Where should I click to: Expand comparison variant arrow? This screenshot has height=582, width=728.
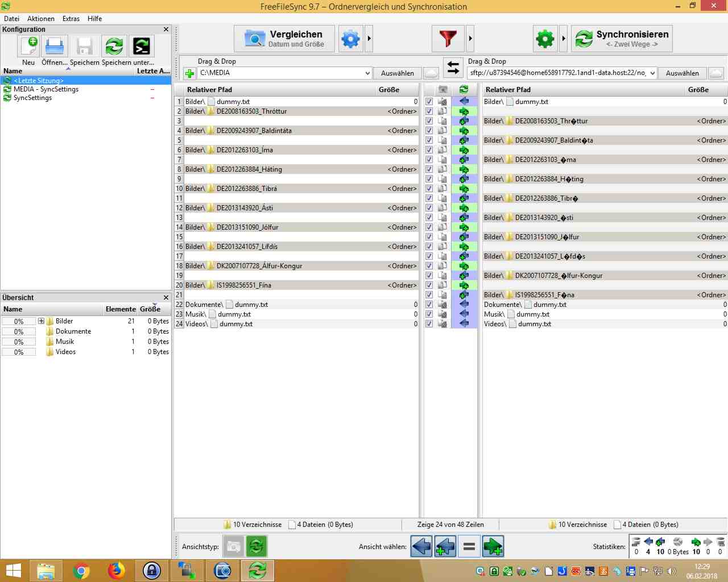(x=369, y=39)
